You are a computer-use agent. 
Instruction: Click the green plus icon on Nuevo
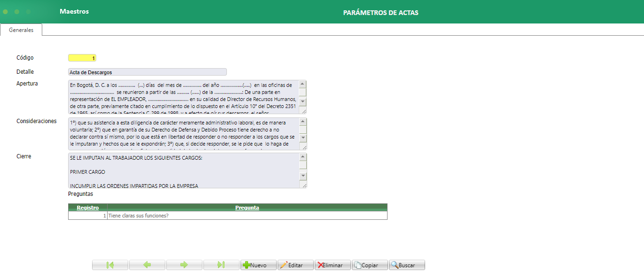coord(248,264)
